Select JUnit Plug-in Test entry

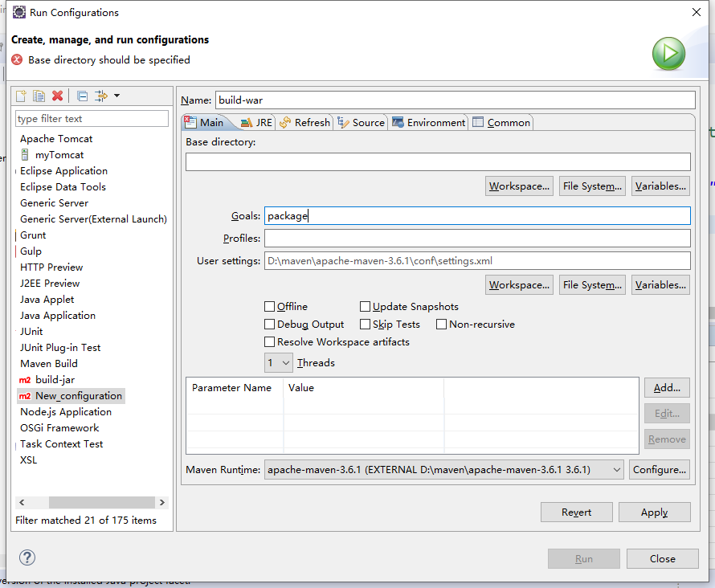(x=60, y=348)
